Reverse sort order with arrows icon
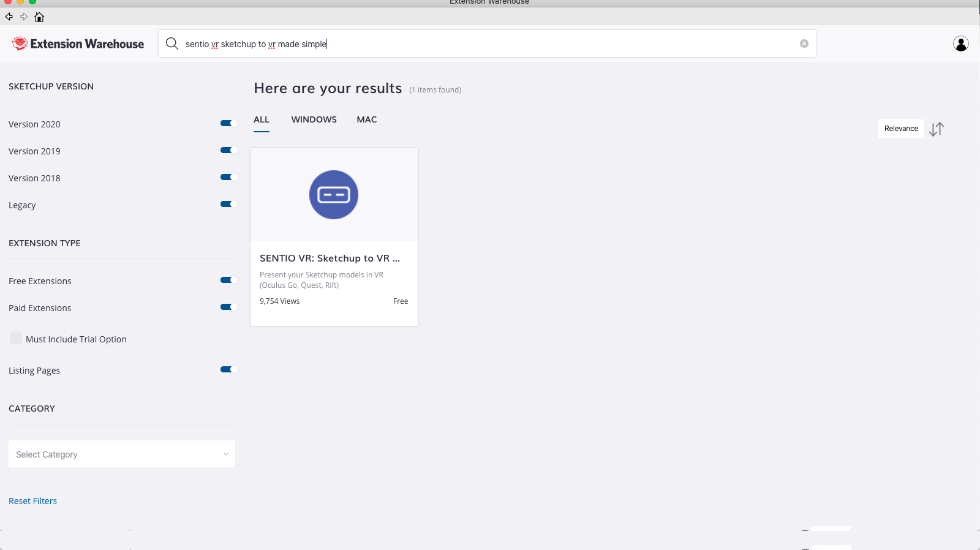This screenshot has height=550, width=980. pos(937,129)
